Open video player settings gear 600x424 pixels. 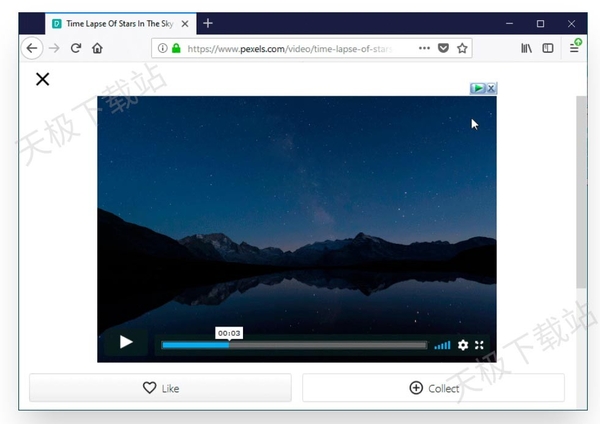463,345
